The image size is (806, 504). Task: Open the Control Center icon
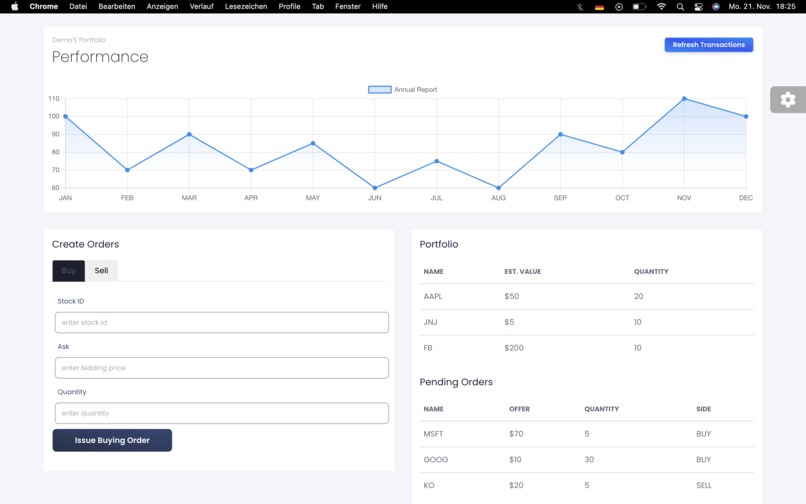click(x=698, y=7)
